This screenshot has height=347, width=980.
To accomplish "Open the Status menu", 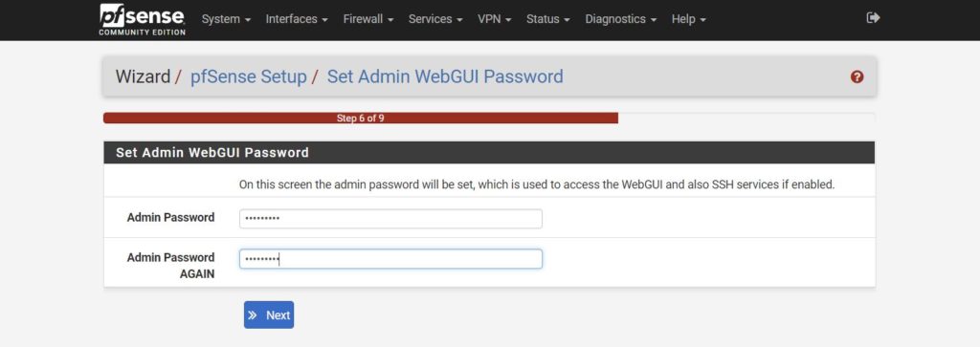I will pyautogui.click(x=548, y=19).
